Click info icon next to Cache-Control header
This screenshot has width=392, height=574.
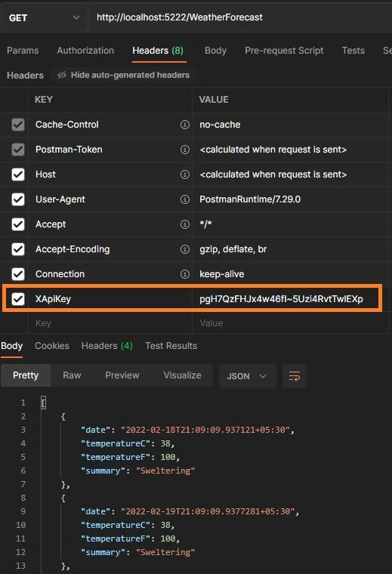(185, 125)
